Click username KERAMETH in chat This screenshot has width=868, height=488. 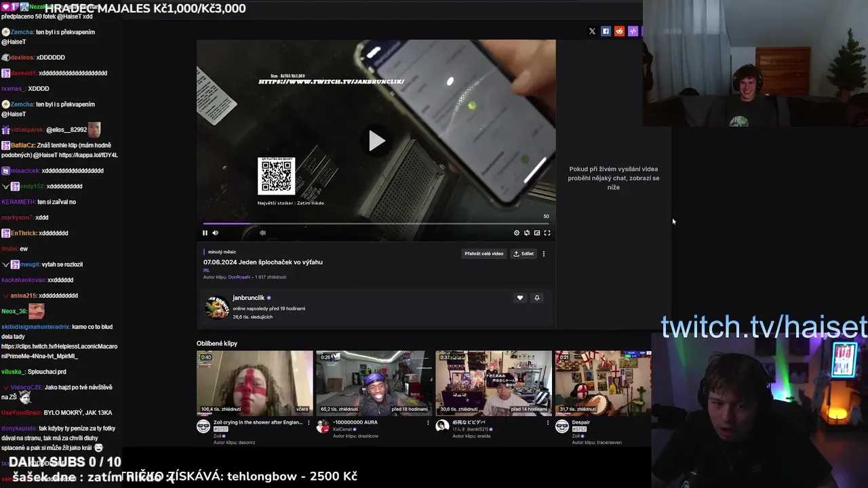click(x=18, y=202)
